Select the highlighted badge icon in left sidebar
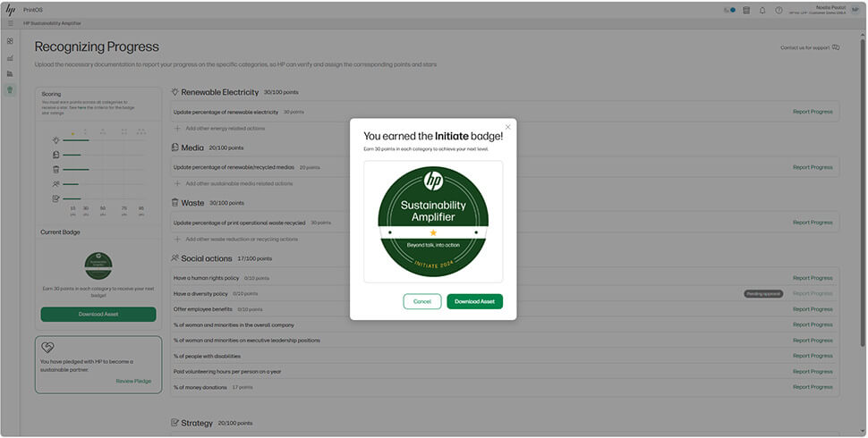Image resolution: width=868 pixels, height=438 pixels. tap(10, 89)
